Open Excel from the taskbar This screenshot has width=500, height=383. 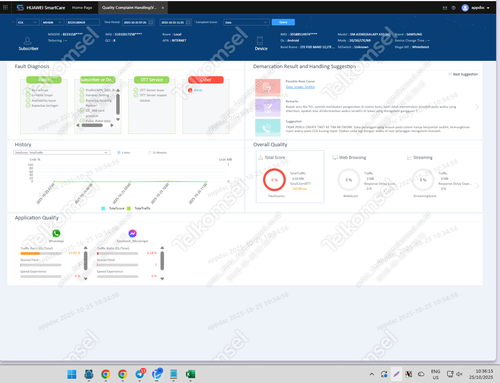(190, 374)
